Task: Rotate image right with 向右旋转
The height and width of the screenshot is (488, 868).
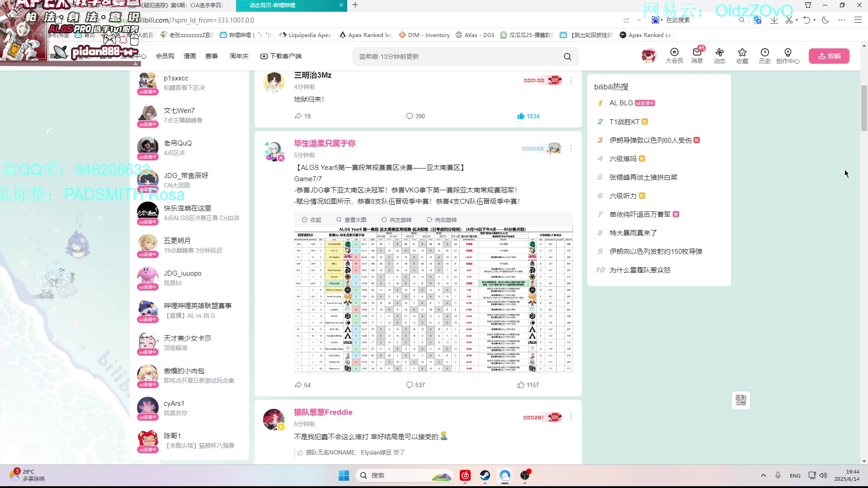Action: click(x=442, y=220)
